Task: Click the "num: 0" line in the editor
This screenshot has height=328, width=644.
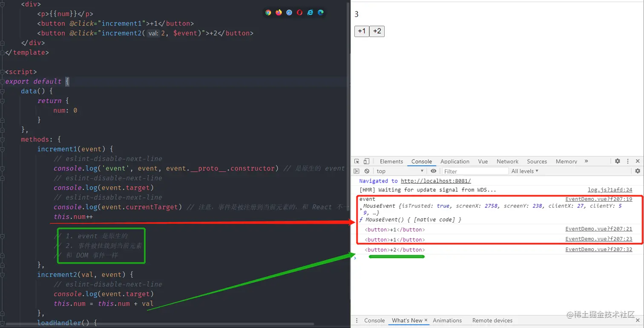Action: (65, 110)
